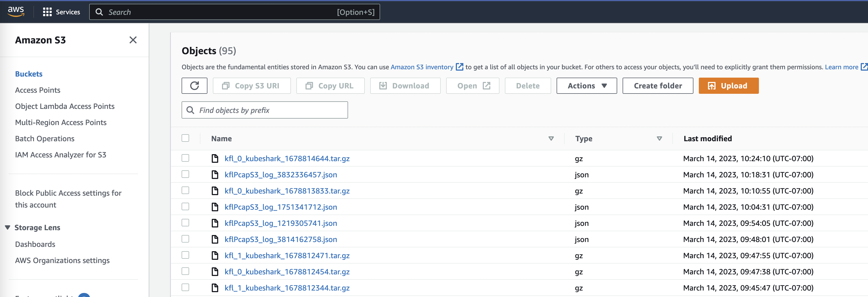This screenshot has width=868, height=297.
Task: Click file icon beside kflPcapS3_log_3832336457.json
Action: [x=215, y=175]
